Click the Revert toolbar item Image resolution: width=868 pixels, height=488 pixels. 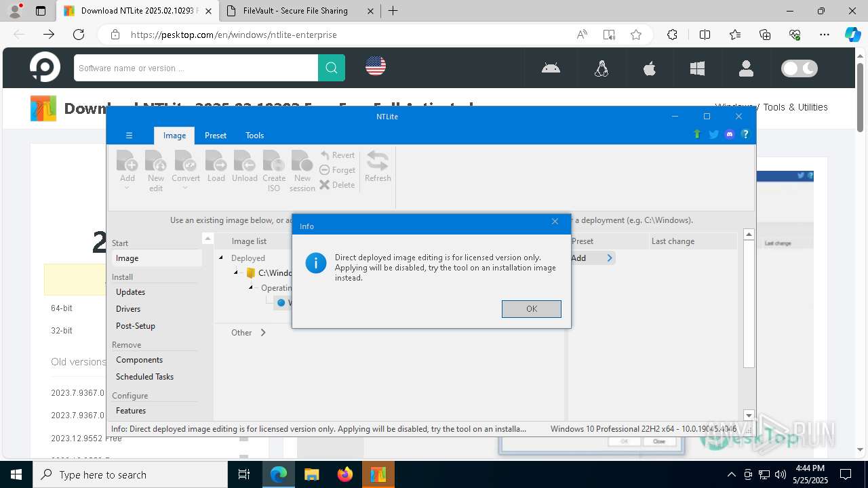tap(337, 155)
